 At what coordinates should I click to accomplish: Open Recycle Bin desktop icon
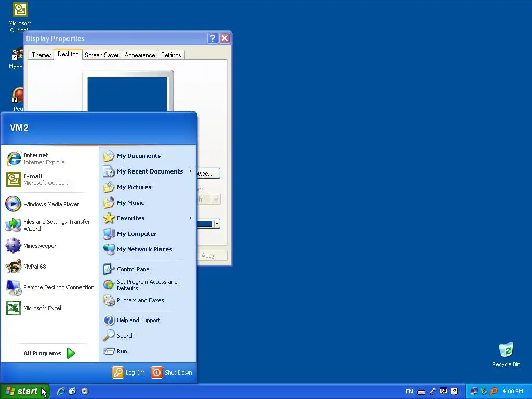pyautogui.click(x=506, y=354)
